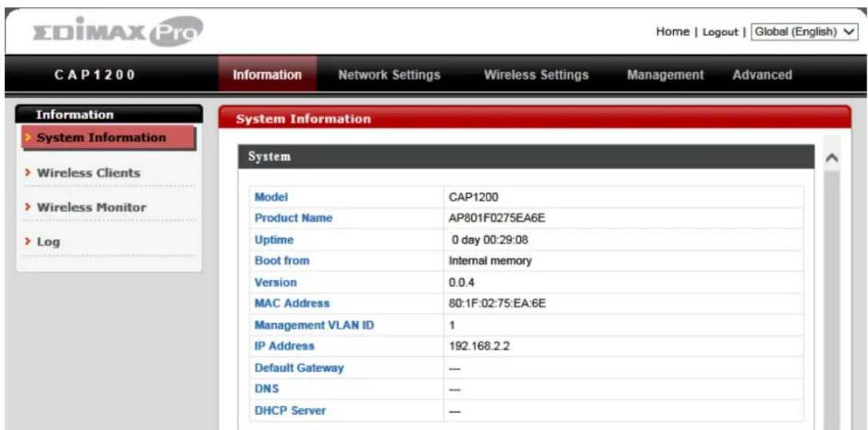Click IP address 192.168.2.2
This screenshot has height=430, width=868.
[479, 345]
